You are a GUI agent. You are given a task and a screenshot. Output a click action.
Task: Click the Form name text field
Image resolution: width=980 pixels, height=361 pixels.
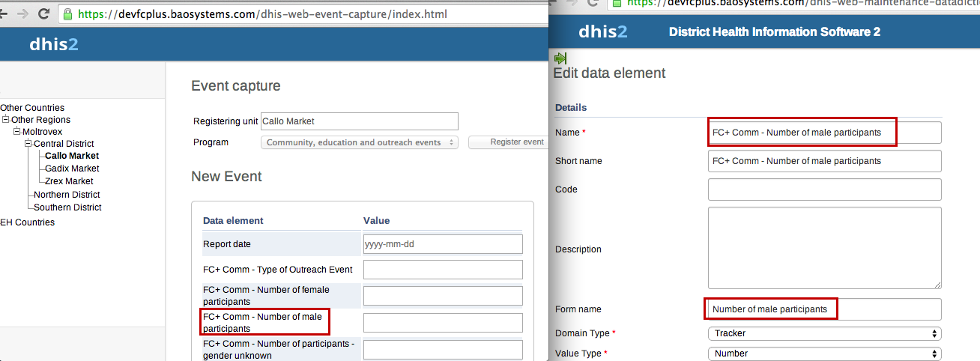824,309
